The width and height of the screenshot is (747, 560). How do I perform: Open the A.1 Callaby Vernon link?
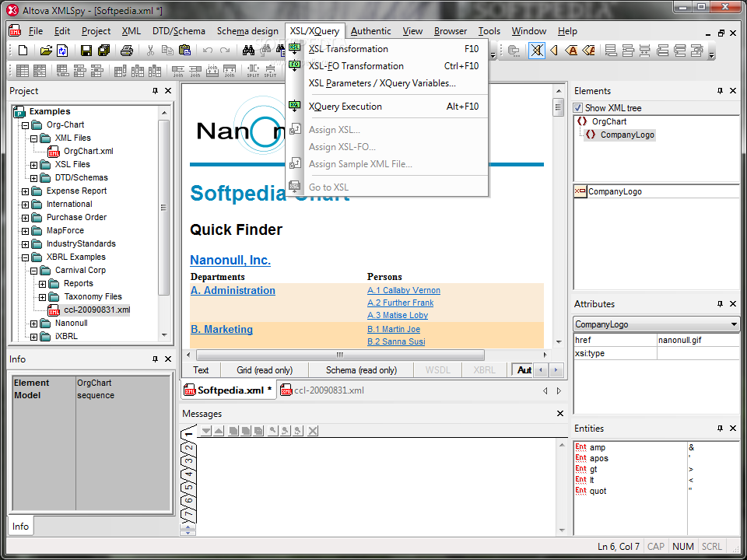click(x=404, y=290)
